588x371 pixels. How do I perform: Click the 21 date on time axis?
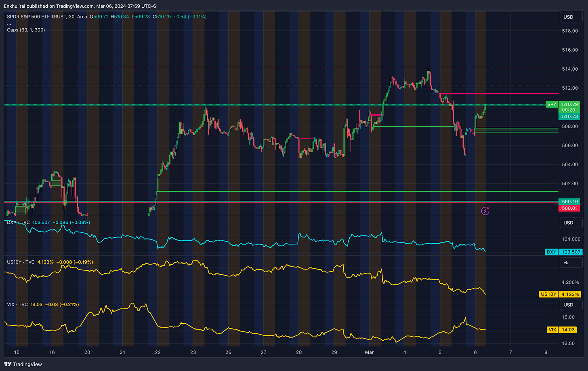tap(122, 352)
